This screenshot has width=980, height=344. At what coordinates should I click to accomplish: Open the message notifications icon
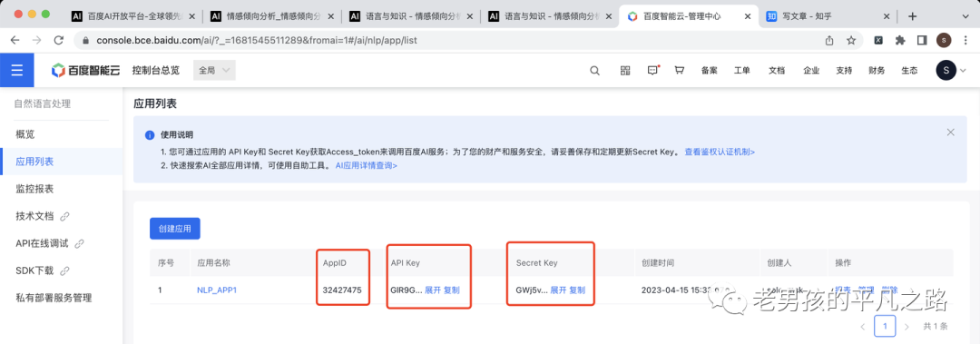(653, 70)
